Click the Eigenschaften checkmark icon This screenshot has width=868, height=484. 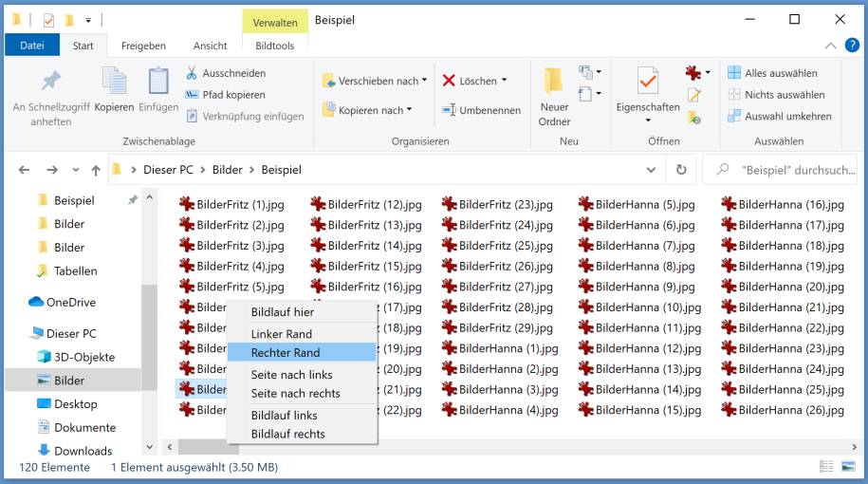click(x=648, y=82)
